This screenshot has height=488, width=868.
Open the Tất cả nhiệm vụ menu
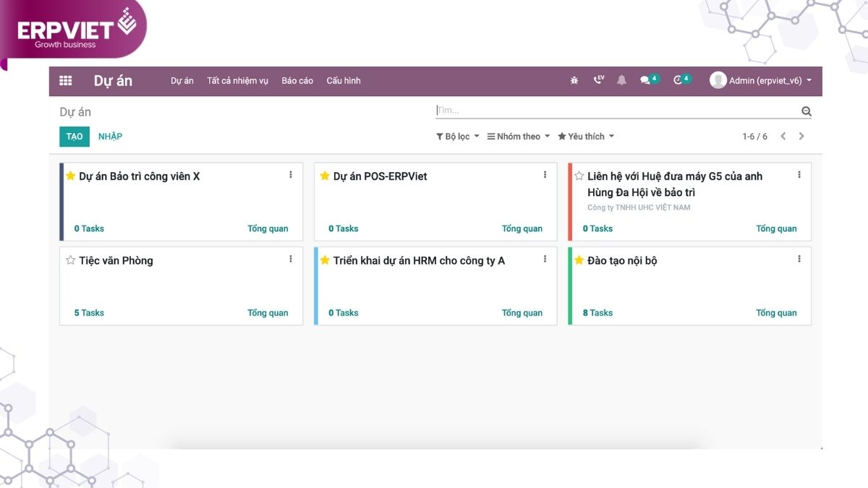click(x=237, y=81)
